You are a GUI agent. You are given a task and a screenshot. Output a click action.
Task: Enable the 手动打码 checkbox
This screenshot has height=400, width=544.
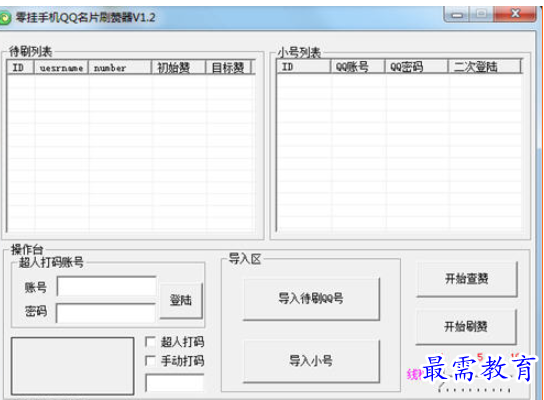(150, 361)
